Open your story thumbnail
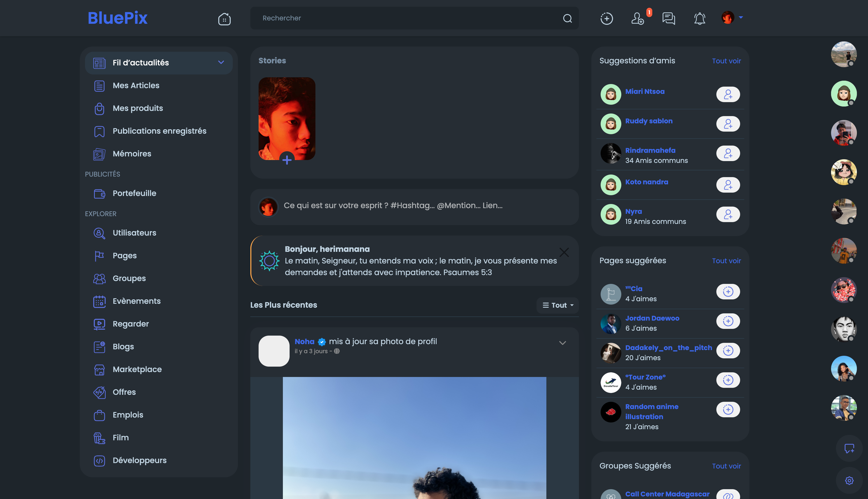The height and width of the screenshot is (499, 868). tap(287, 119)
